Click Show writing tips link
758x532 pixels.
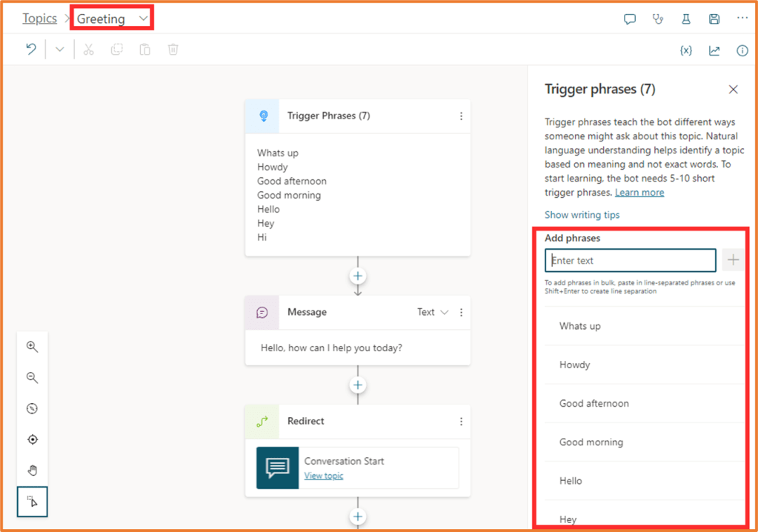click(582, 215)
